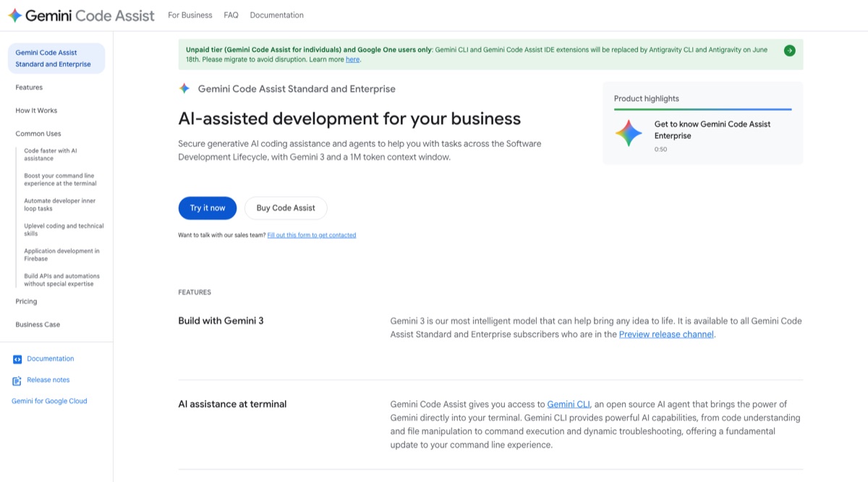
Task: Click the Buy Code Assist button
Action: 286,208
